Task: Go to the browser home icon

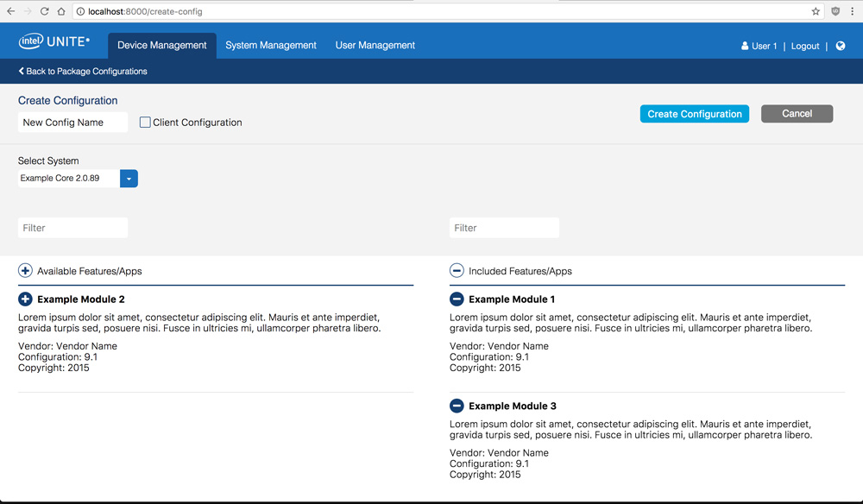Action: 61,11
